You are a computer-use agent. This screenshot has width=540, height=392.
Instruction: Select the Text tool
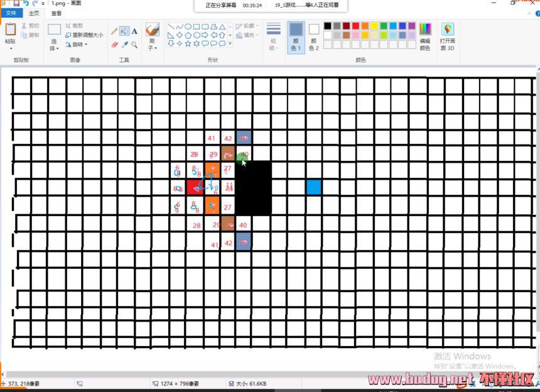click(134, 31)
